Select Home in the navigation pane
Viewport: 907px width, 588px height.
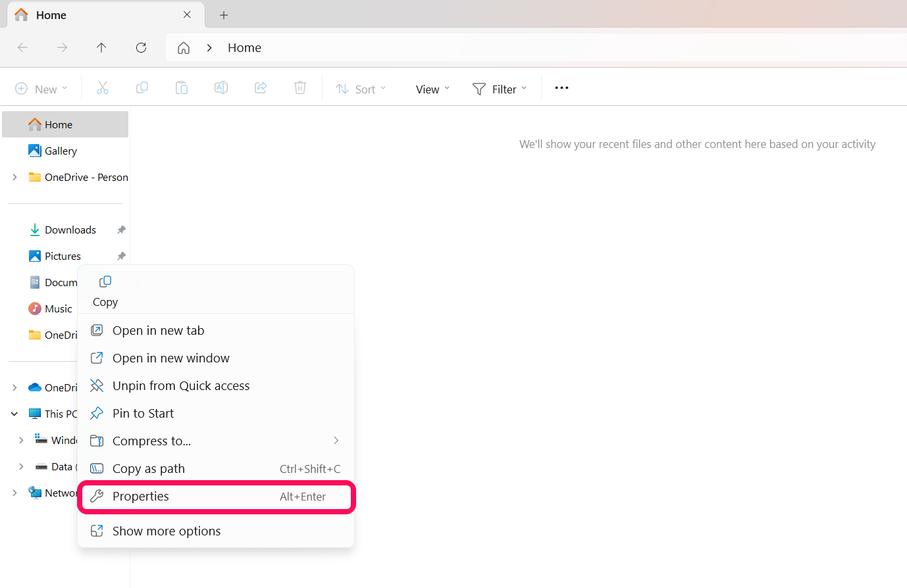coord(65,124)
